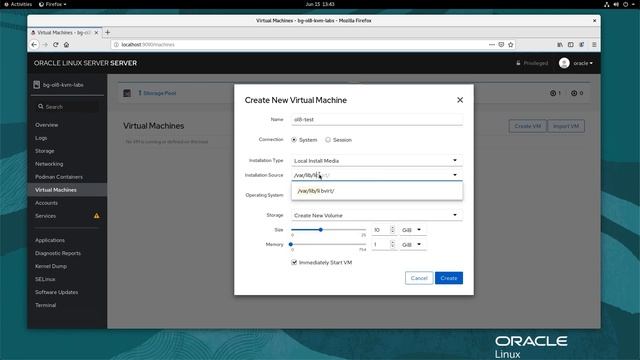Open Terminal in the sidebar
This screenshot has height=360, width=640.
coord(45,305)
